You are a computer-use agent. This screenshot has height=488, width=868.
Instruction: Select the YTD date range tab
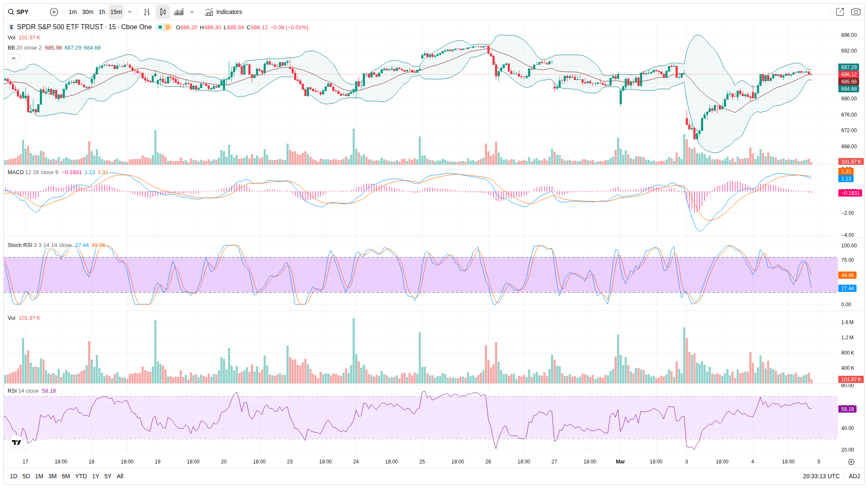click(x=81, y=476)
